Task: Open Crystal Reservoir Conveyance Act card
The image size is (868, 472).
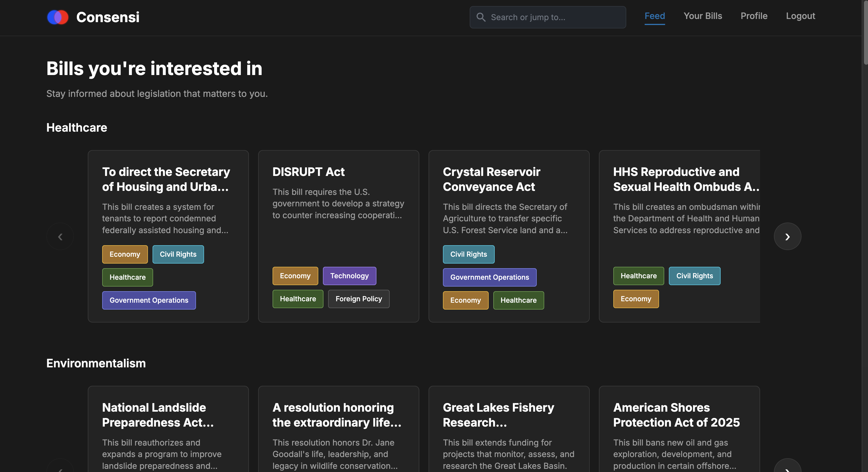Action: [491, 179]
